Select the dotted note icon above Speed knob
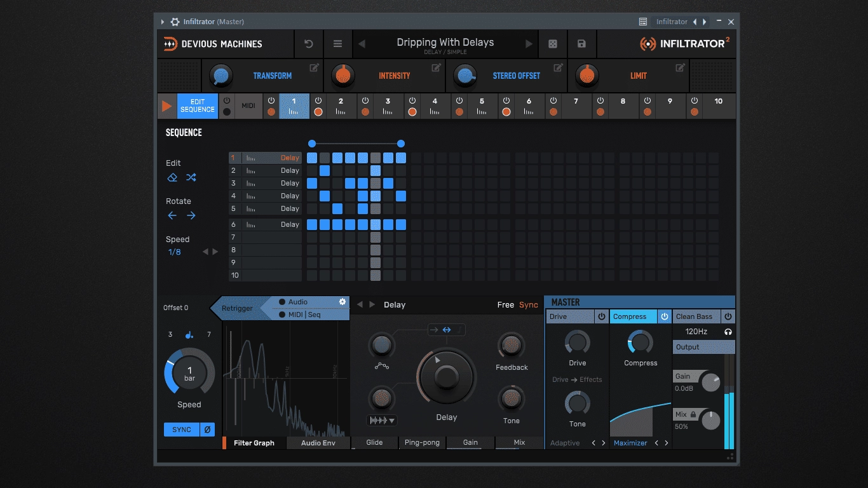The width and height of the screenshot is (868, 488). point(189,335)
